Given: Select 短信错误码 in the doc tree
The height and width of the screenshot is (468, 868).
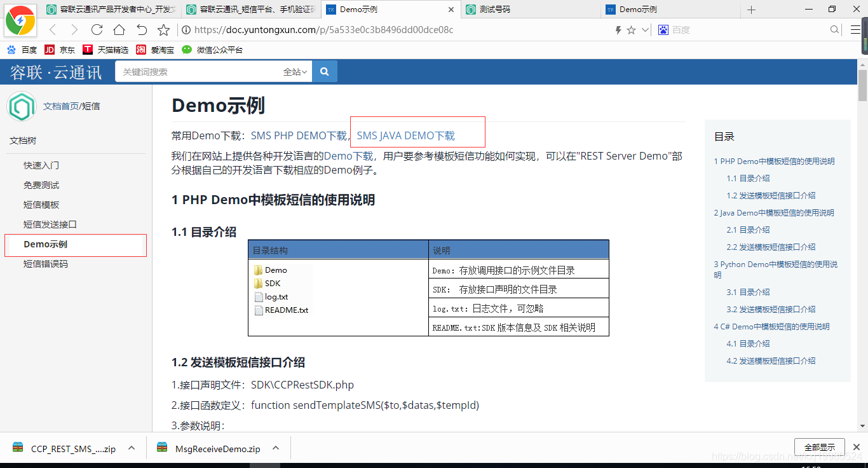Looking at the screenshot, I should pyautogui.click(x=46, y=264).
